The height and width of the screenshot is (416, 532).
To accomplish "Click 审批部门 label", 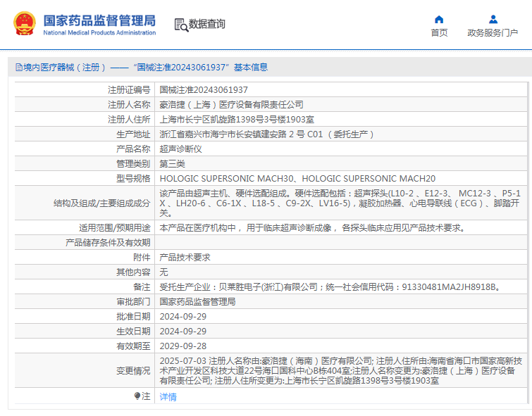I will [x=133, y=302].
